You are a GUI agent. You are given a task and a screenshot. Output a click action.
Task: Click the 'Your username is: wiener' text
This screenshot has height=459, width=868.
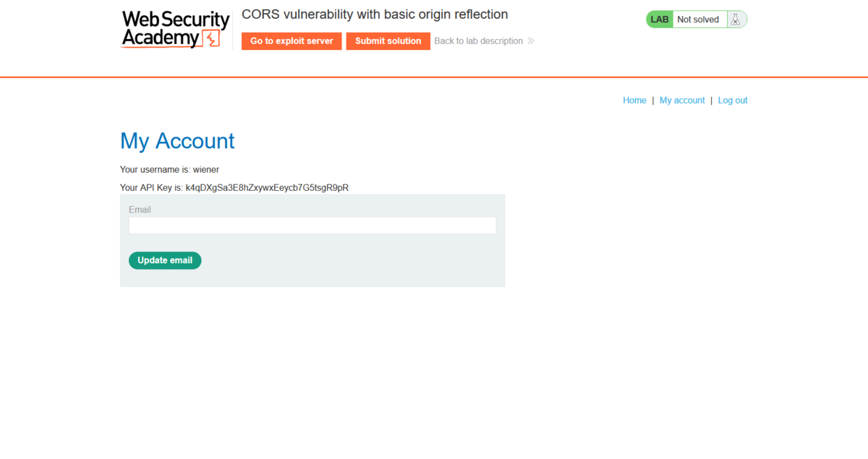169,169
